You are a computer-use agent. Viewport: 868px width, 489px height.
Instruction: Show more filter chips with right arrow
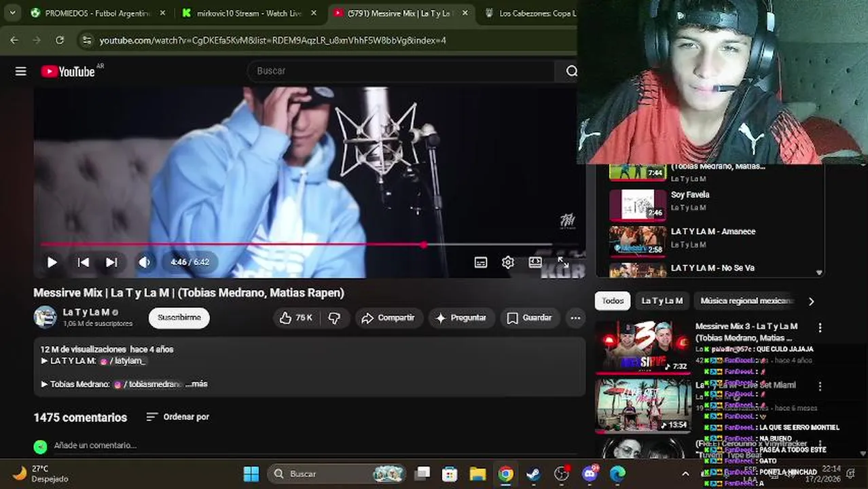(x=811, y=301)
